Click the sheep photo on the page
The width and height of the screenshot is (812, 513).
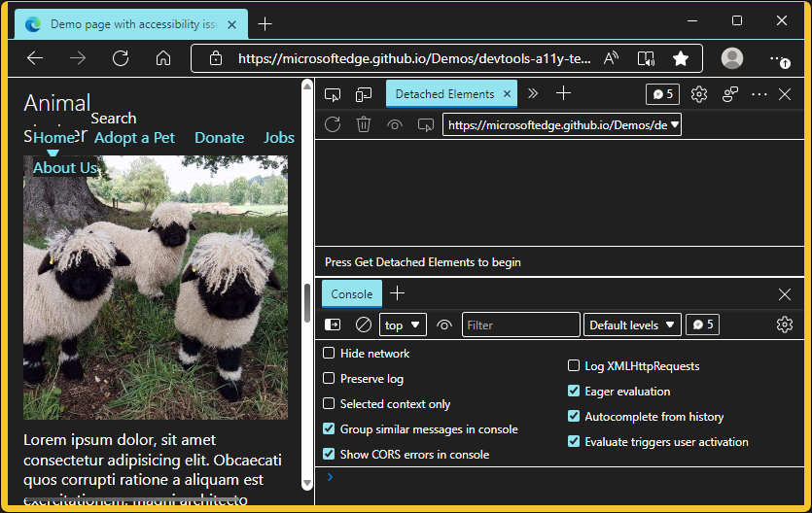(156, 288)
